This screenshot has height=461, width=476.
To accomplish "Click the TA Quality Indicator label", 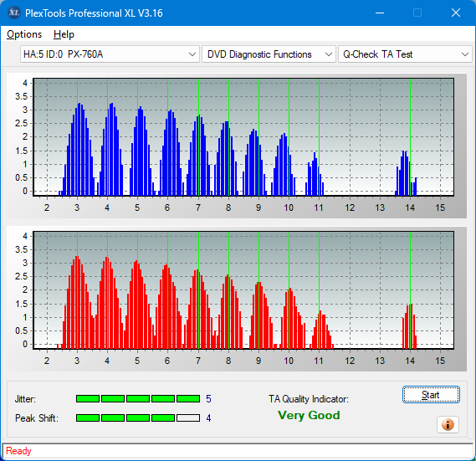I will click(309, 399).
